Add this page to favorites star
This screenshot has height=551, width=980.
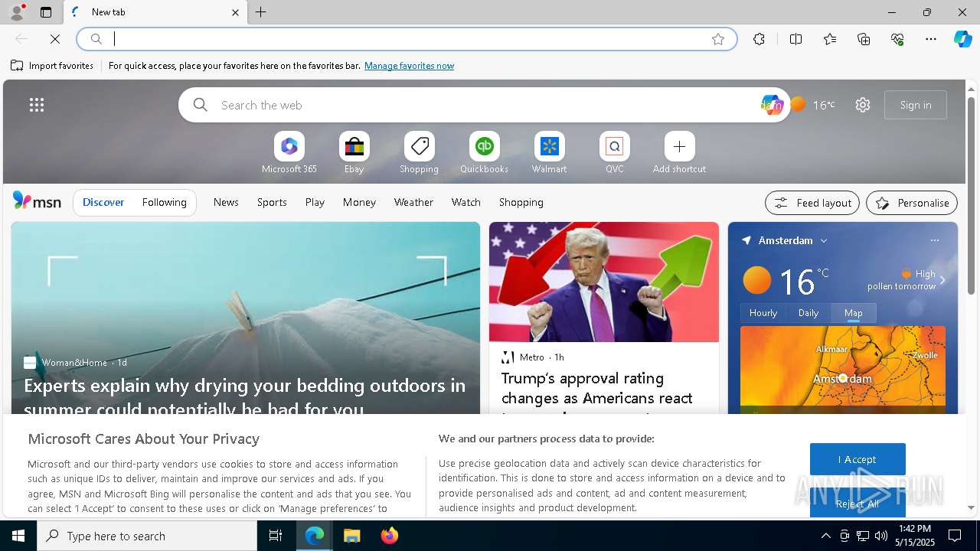pyautogui.click(x=718, y=39)
